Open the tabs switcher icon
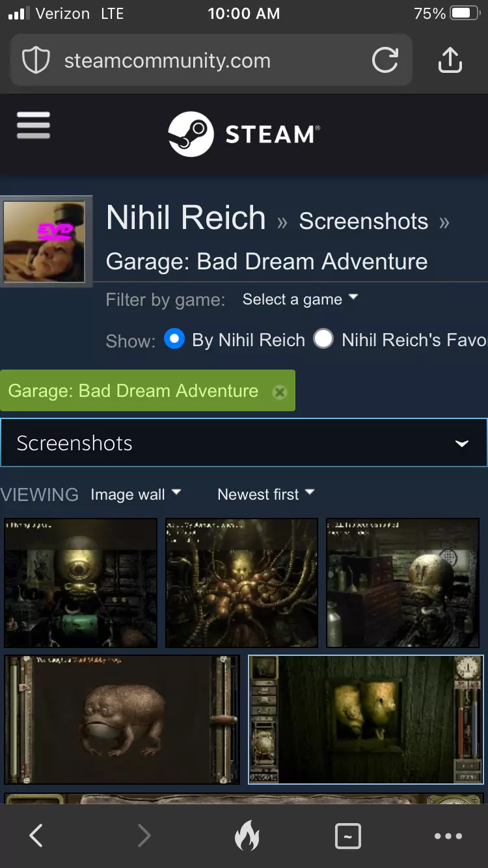 (x=347, y=836)
